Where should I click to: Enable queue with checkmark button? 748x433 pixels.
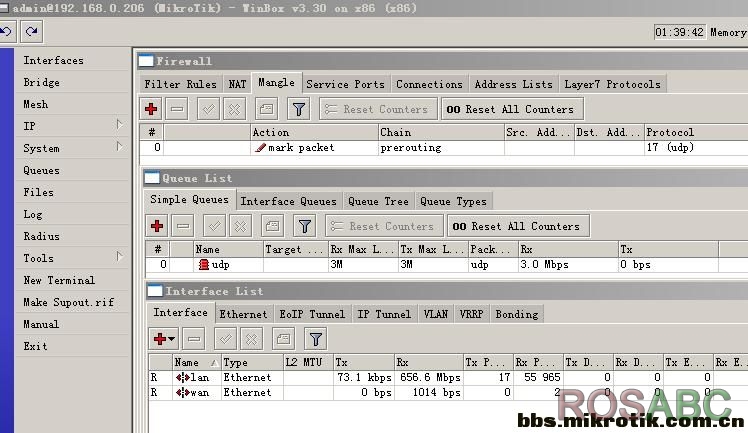(215, 226)
